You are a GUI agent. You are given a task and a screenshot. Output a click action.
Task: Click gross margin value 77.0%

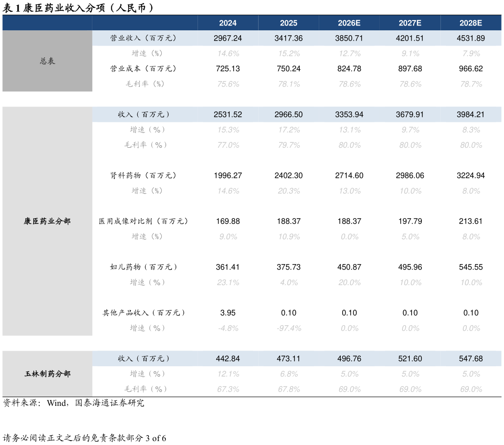(x=228, y=145)
